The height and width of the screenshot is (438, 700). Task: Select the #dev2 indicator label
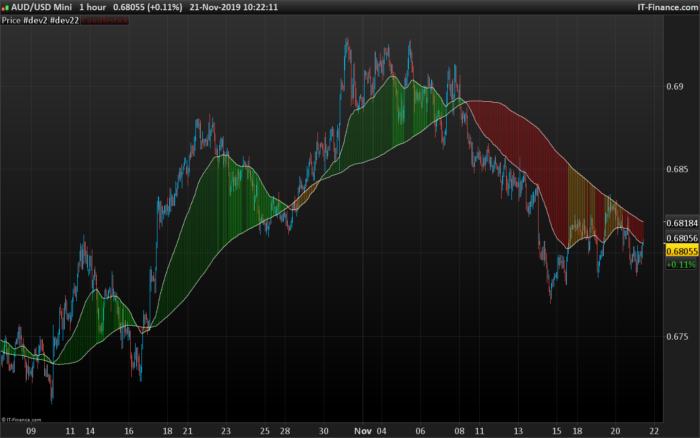(35, 21)
